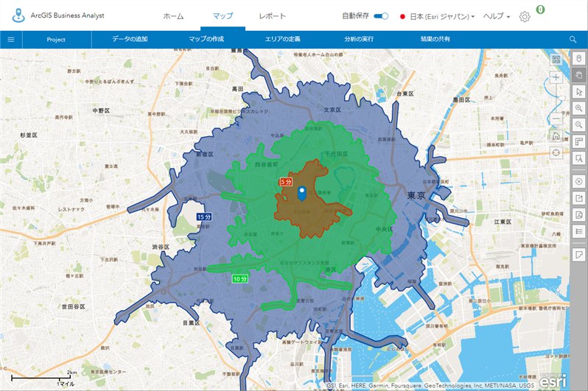
Task: Toggle the 自動保存 switch
Action: (x=381, y=16)
